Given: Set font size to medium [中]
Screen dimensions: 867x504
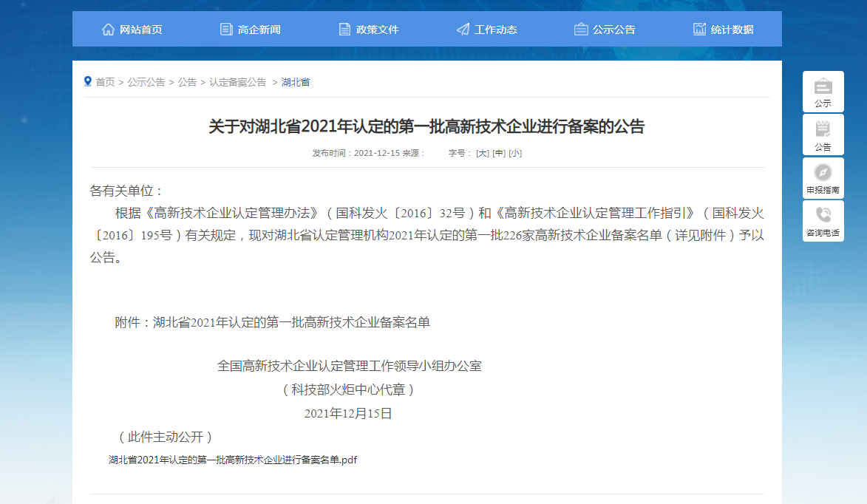Looking at the screenshot, I should click(x=499, y=153).
